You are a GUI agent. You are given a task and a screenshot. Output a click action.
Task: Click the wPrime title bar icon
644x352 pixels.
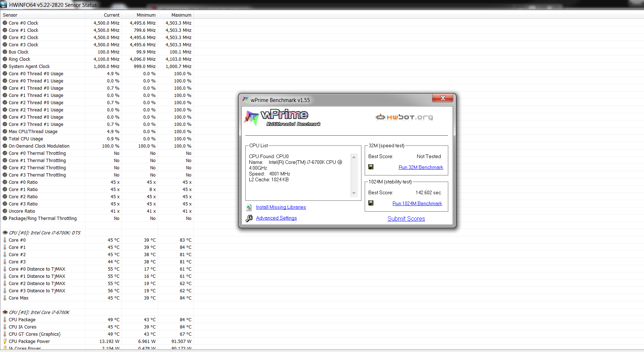(246, 99)
